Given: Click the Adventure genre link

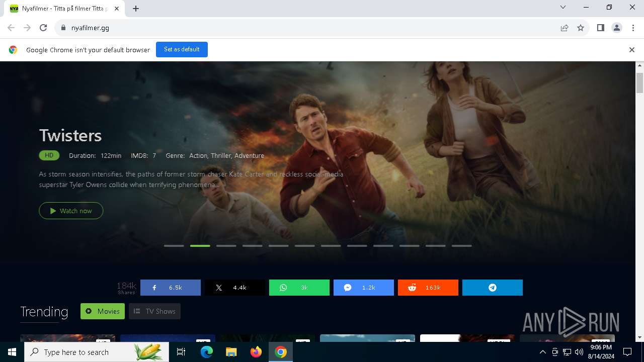Looking at the screenshot, I should click(x=249, y=156).
